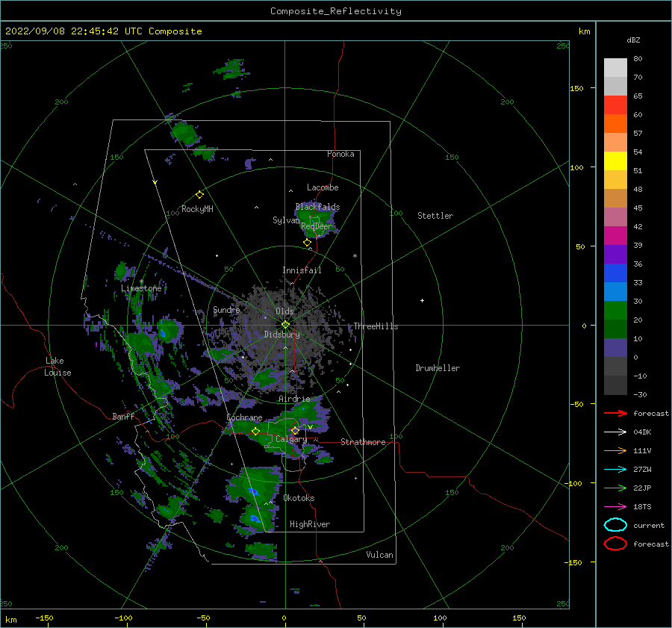Click the Lacombe label
This screenshot has height=628, width=672.
[x=323, y=187]
